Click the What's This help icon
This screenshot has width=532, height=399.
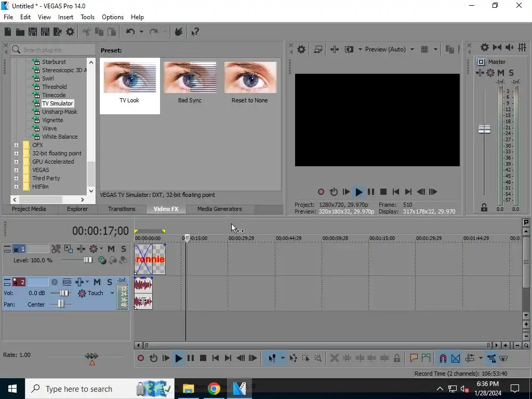pos(195,32)
